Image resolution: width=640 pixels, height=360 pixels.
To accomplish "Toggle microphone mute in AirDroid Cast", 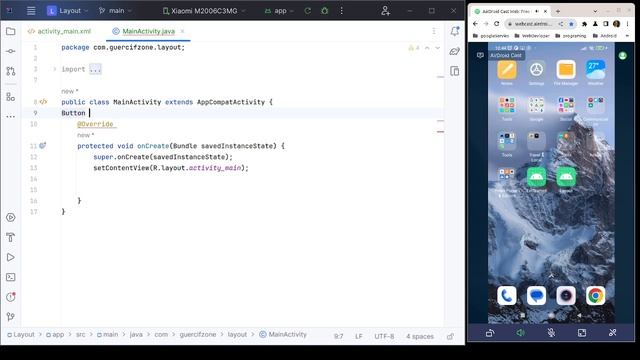I will (x=551, y=333).
